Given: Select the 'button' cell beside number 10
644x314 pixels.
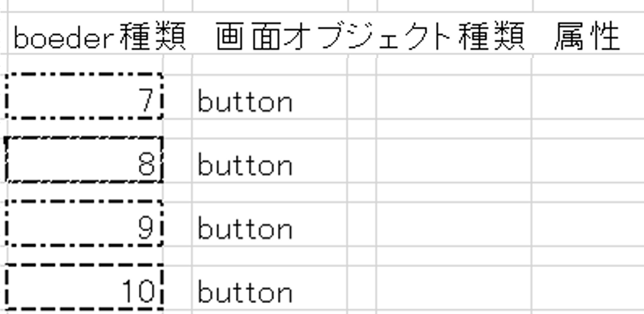Looking at the screenshot, I should pos(270,288).
